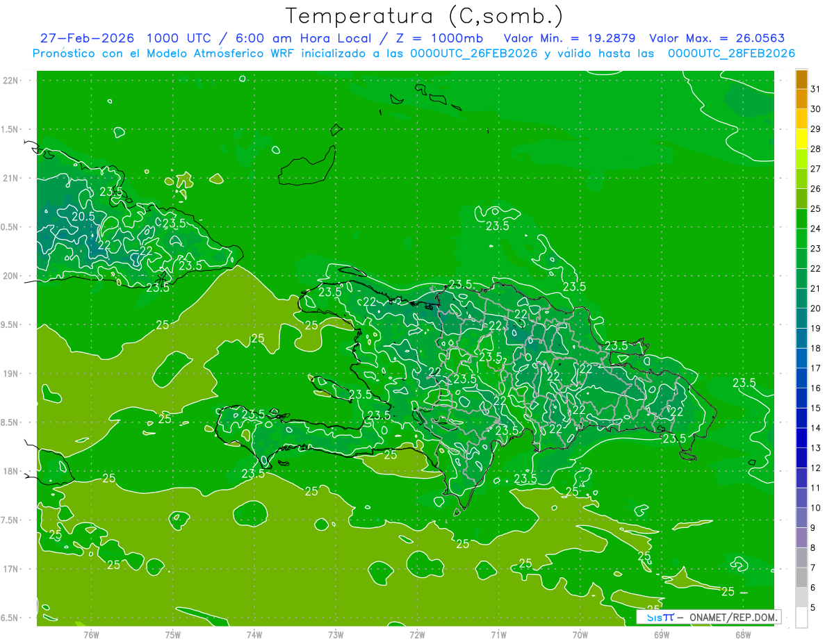834x644 pixels.
Task: Click the title 'Temperatura (C,somb.)'
Action: 425,16
